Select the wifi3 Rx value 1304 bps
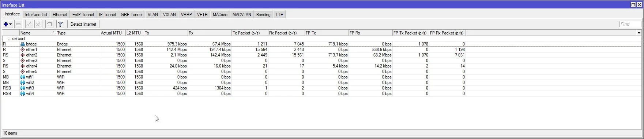 click(223, 88)
